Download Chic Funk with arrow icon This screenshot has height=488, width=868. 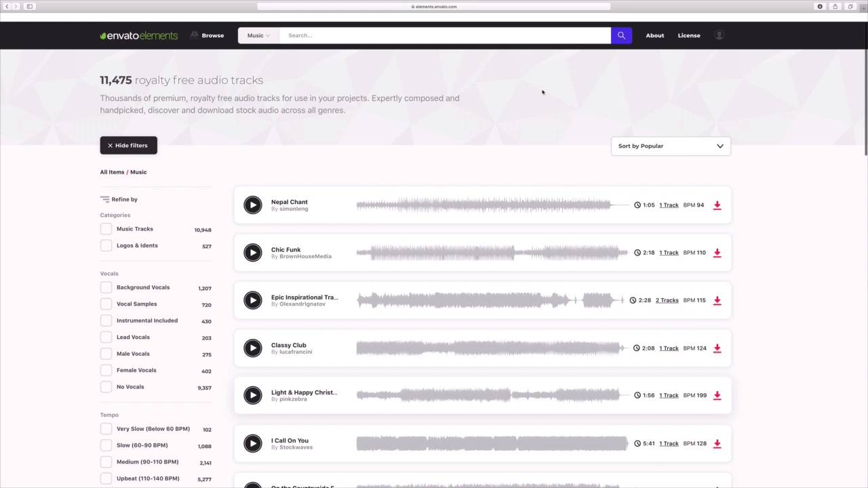pos(717,253)
